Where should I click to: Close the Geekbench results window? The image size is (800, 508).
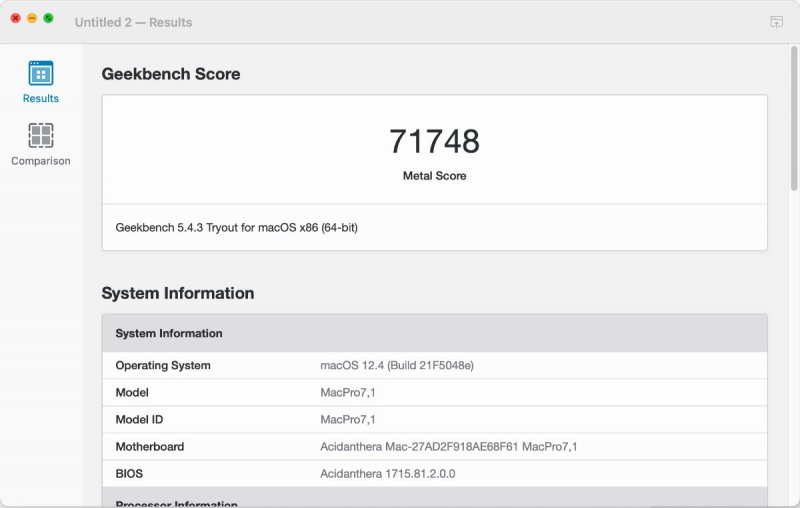coord(16,19)
